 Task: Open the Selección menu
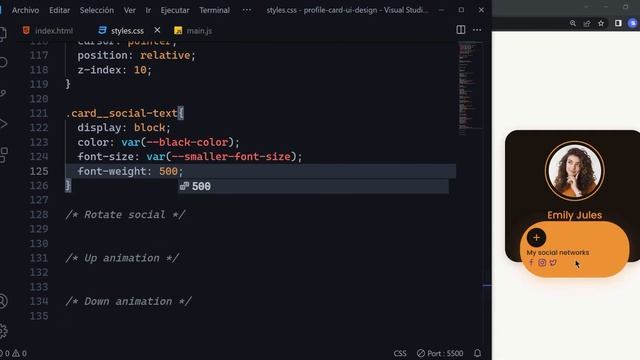tap(97, 10)
